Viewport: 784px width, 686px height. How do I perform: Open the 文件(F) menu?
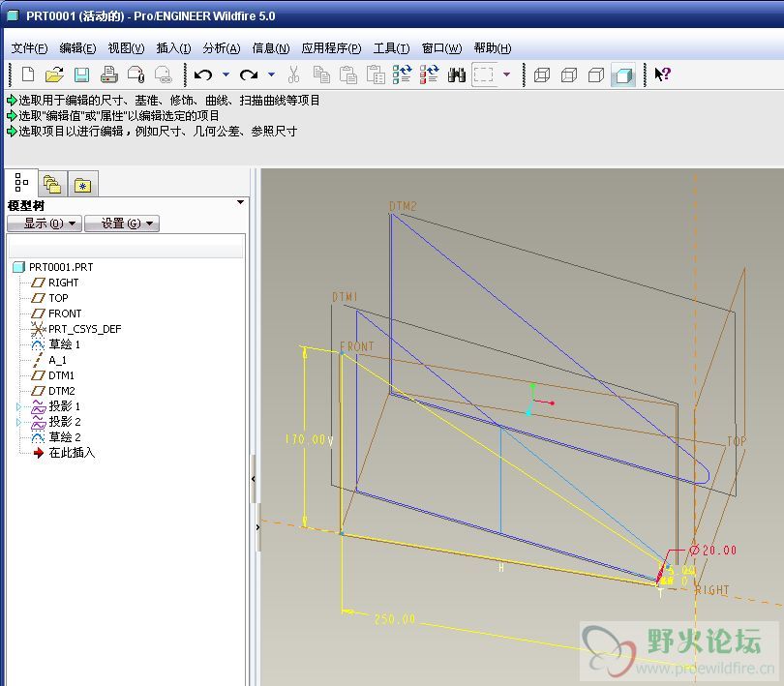click(x=29, y=48)
